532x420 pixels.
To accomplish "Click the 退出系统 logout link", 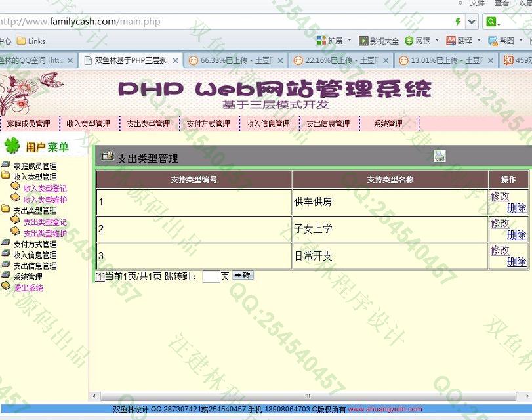I will [28, 288].
